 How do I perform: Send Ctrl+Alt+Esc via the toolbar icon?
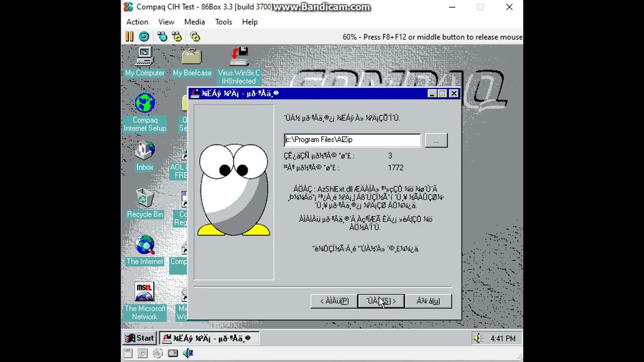[x=177, y=37]
